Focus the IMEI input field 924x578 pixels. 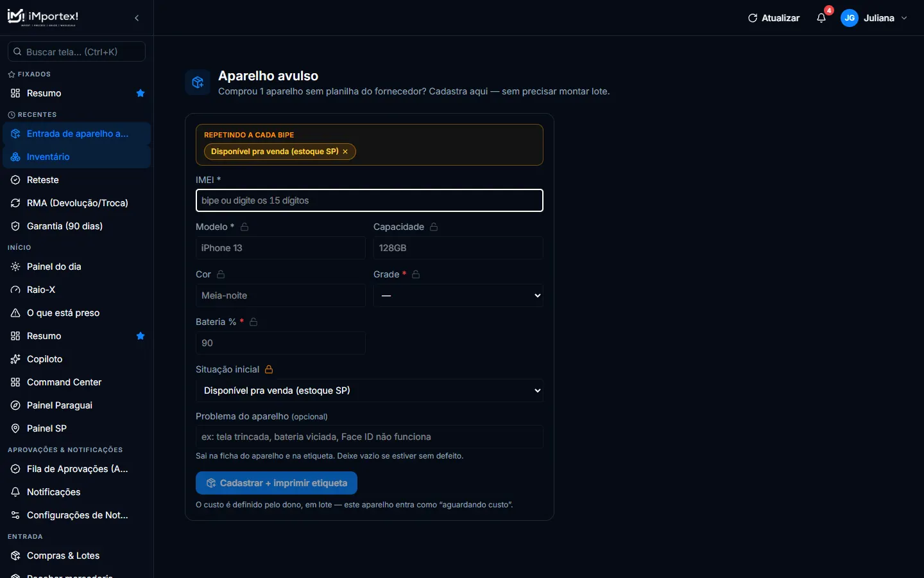(x=370, y=200)
